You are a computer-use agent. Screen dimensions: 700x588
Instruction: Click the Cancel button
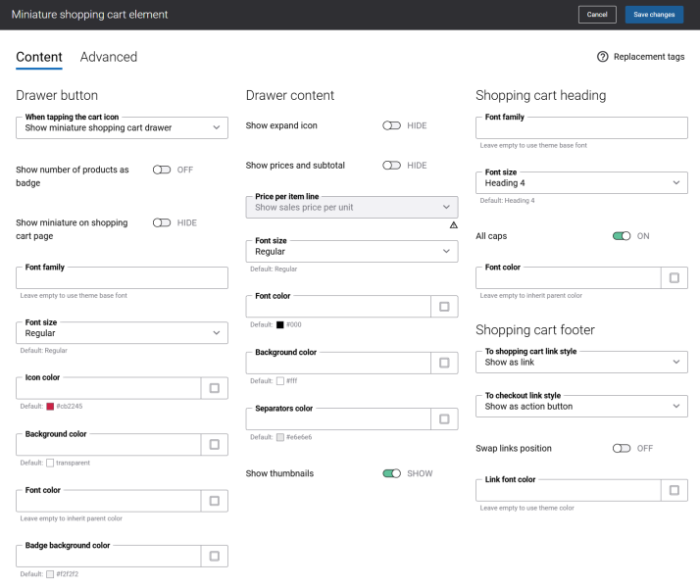[x=597, y=15]
